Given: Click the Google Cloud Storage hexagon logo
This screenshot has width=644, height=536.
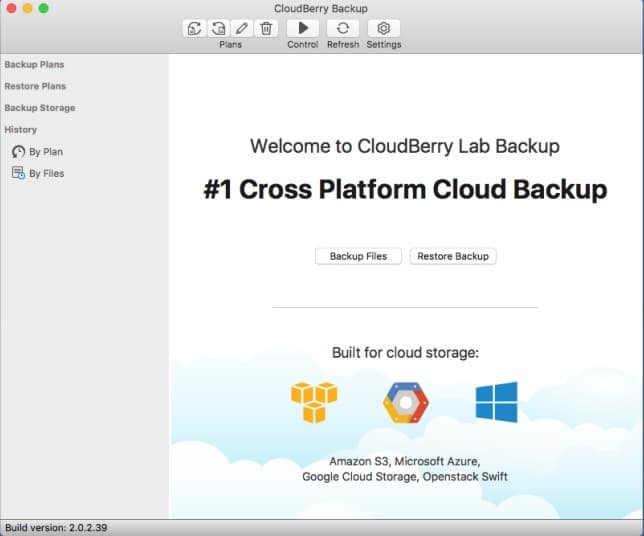Looking at the screenshot, I should pyautogui.click(x=406, y=403).
